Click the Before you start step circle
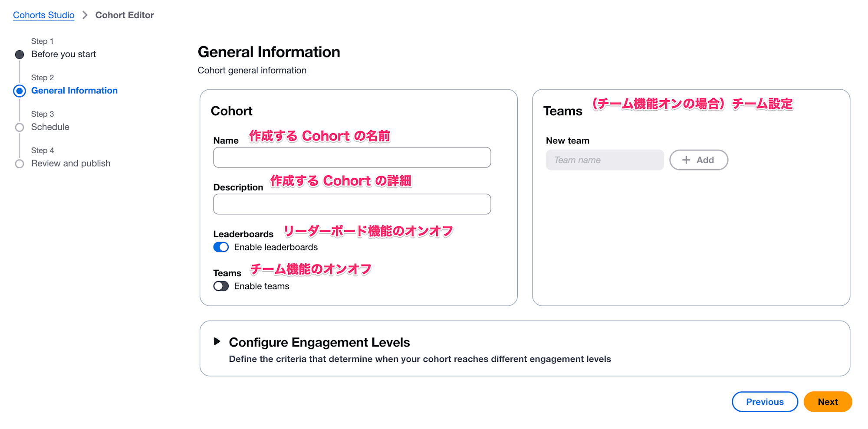Image resolution: width=868 pixels, height=429 pixels. pyautogui.click(x=20, y=55)
